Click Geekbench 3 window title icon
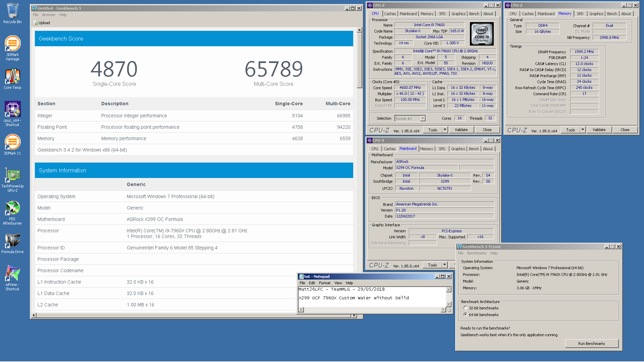644x362 pixels. [34, 8]
